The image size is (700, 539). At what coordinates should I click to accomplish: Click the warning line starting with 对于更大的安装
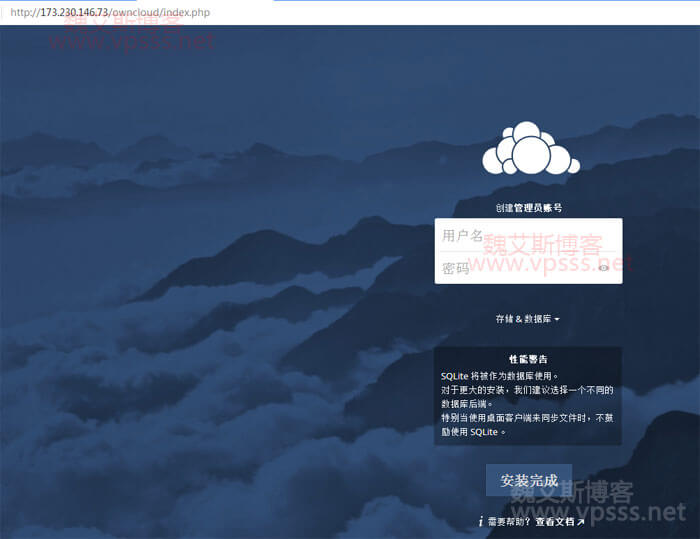click(526, 390)
